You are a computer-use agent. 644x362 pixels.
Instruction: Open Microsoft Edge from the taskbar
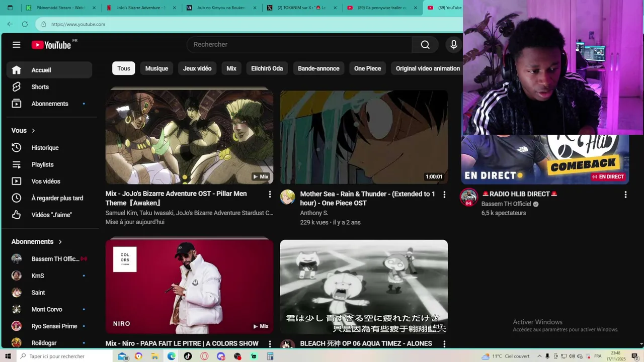[x=171, y=356]
